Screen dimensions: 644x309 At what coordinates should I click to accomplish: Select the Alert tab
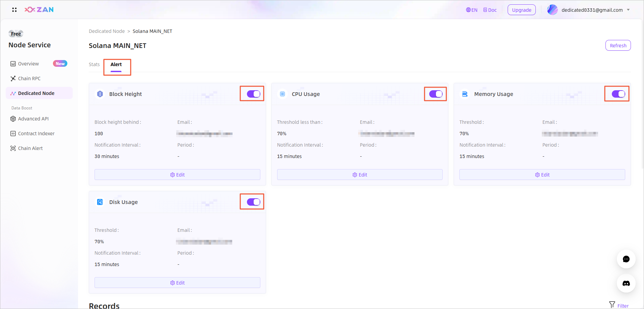pos(116,64)
